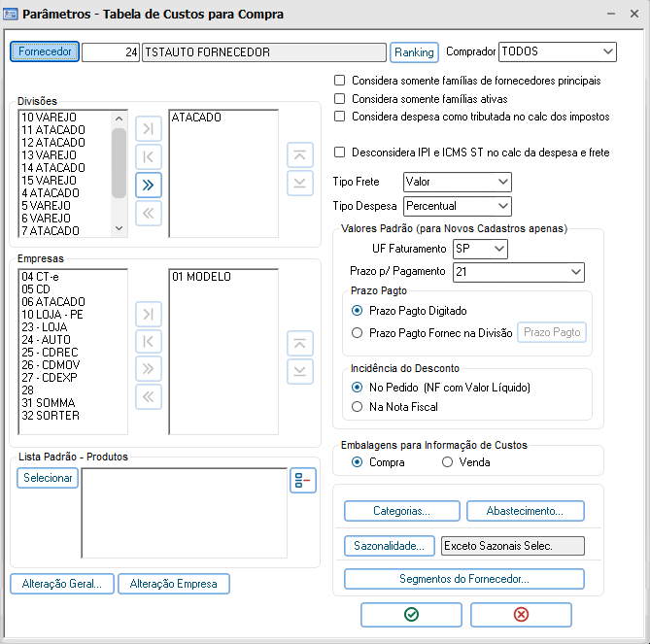The image size is (650, 644).
Task: Click the supplier code field showing 24
Action: tap(110, 52)
